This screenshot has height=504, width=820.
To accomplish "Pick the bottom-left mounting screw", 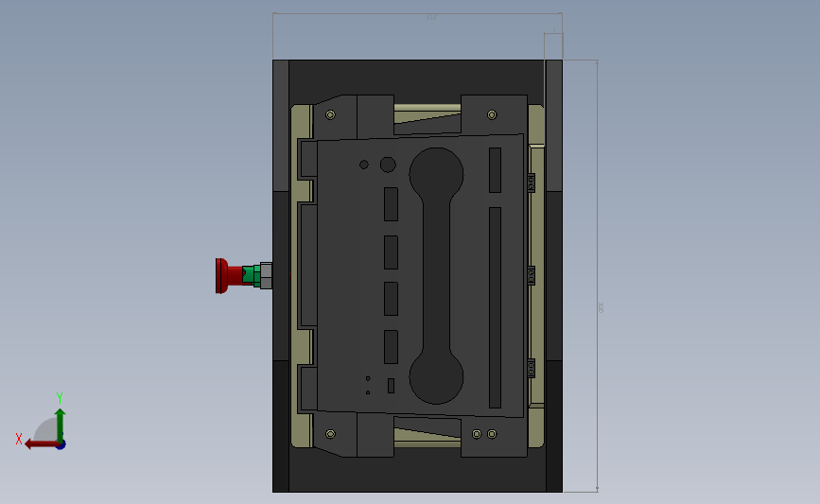I will pyautogui.click(x=330, y=434).
